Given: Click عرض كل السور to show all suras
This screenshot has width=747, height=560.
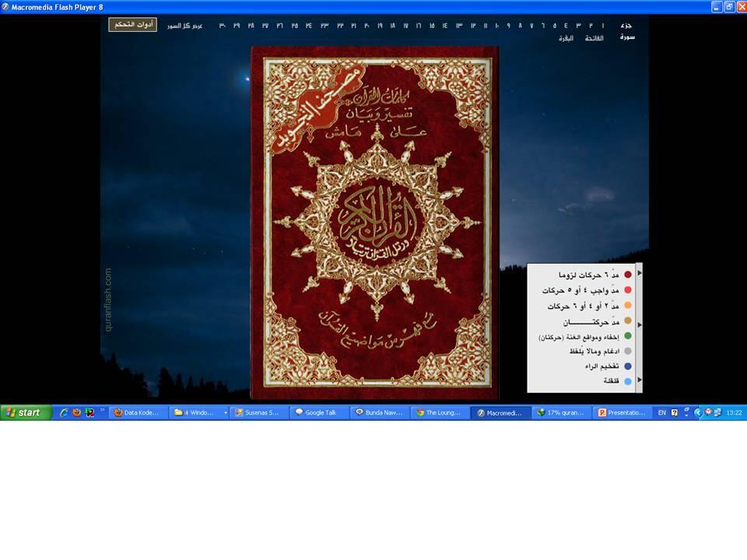Looking at the screenshot, I should pyautogui.click(x=185, y=26).
